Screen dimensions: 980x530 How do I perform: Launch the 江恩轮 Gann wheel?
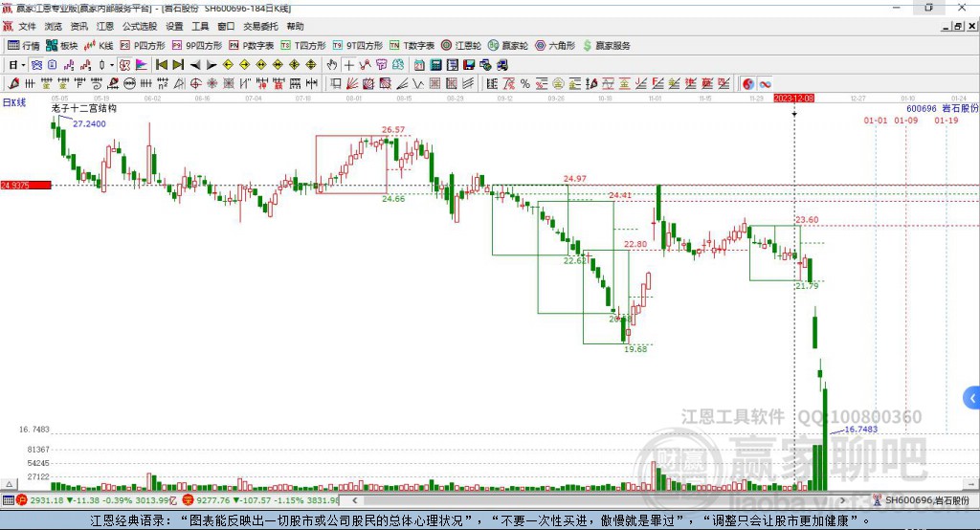click(x=461, y=46)
